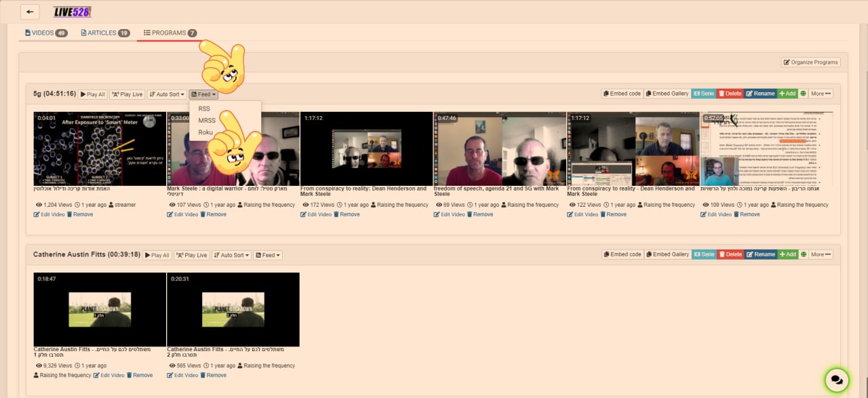The width and height of the screenshot is (868, 398).
Task: Open the Rename editor for Catherine Austin Fitts
Action: 760,254
